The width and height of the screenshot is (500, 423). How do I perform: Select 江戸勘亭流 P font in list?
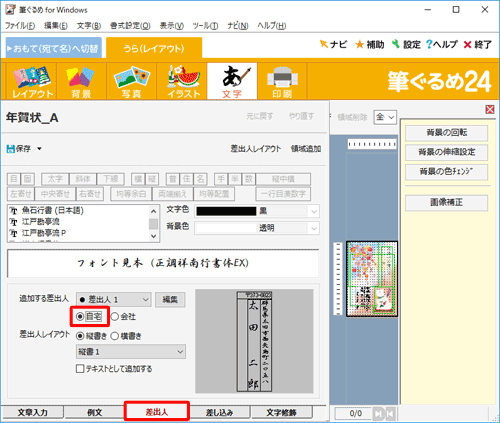(x=44, y=233)
